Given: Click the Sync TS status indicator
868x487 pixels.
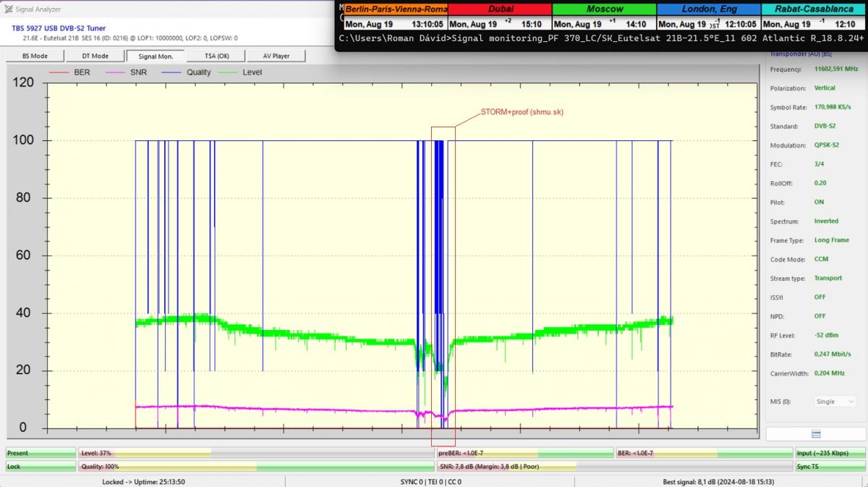Looking at the screenshot, I should (x=829, y=467).
